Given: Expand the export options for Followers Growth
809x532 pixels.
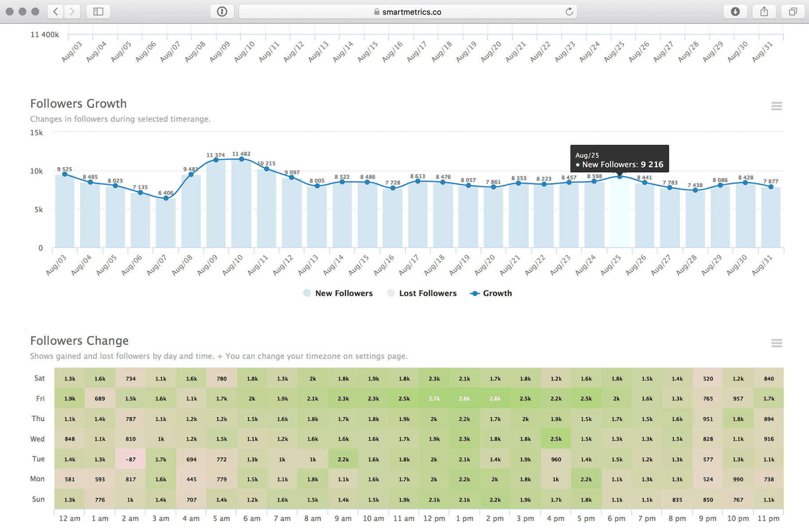Looking at the screenshot, I should point(777,106).
